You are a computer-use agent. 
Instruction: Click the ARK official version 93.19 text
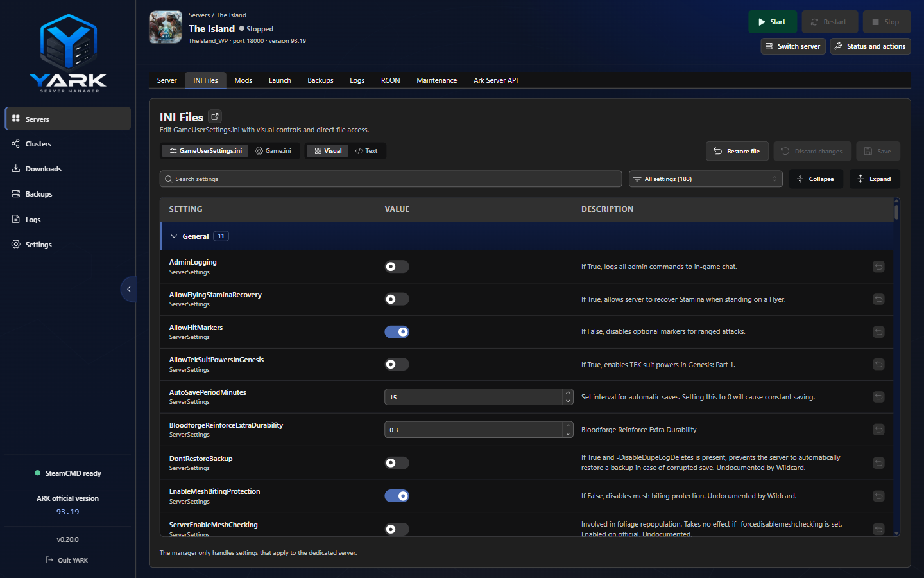(x=67, y=505)
